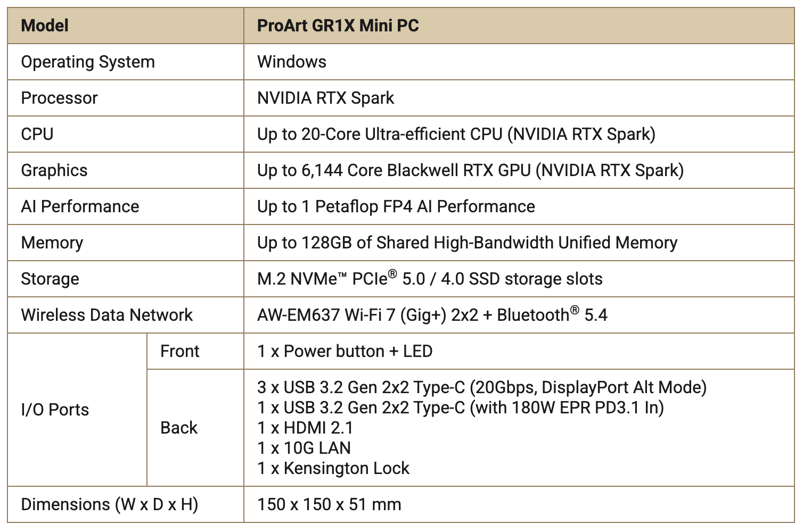Viewport: 803px width, 532px height.
Task: Click the Wireless Data Network label
Action: [106, 315]
